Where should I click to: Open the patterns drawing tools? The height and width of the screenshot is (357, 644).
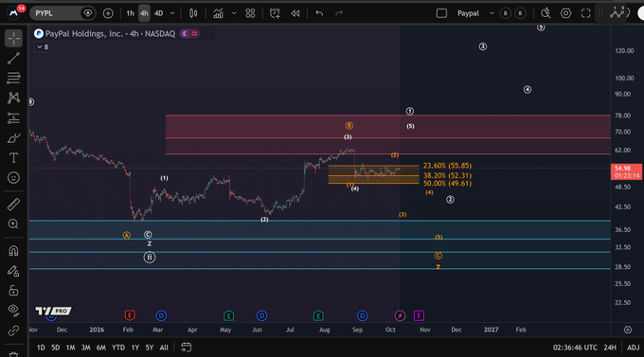13,98
